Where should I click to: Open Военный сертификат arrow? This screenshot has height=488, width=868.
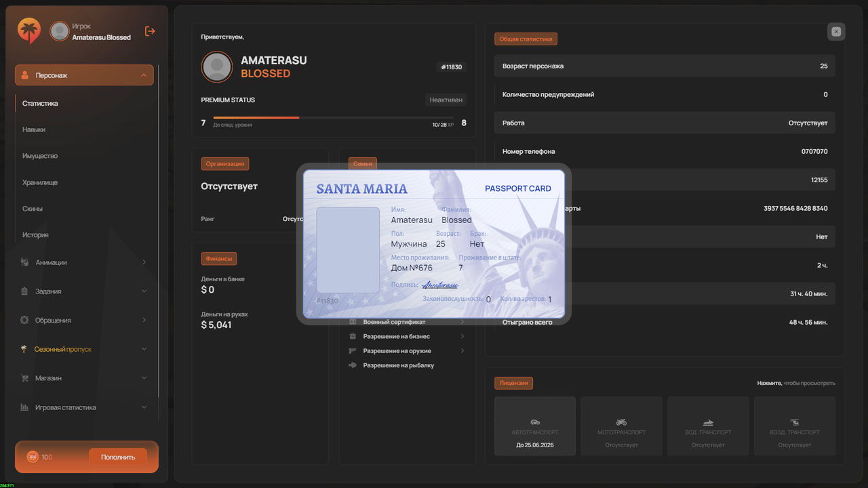462,322
